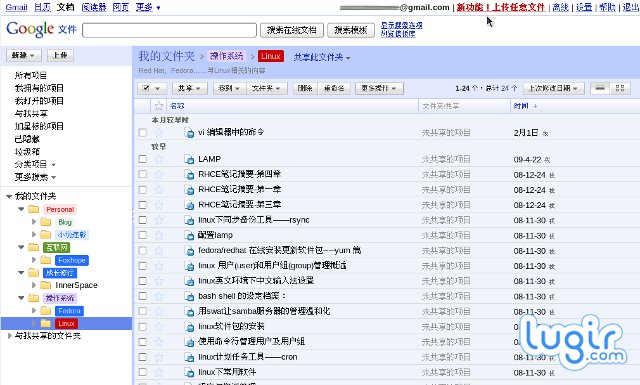Switch to grid thumbnail view icon
Viewport: 640px width, 385px height.
tap(620, 88)
